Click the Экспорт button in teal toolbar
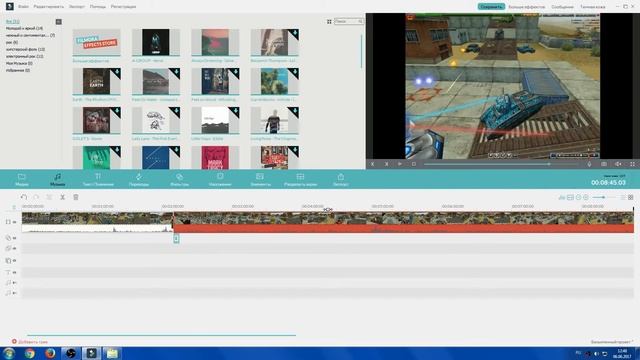This screenshot has height=360, width=640. tap(340, 179)
